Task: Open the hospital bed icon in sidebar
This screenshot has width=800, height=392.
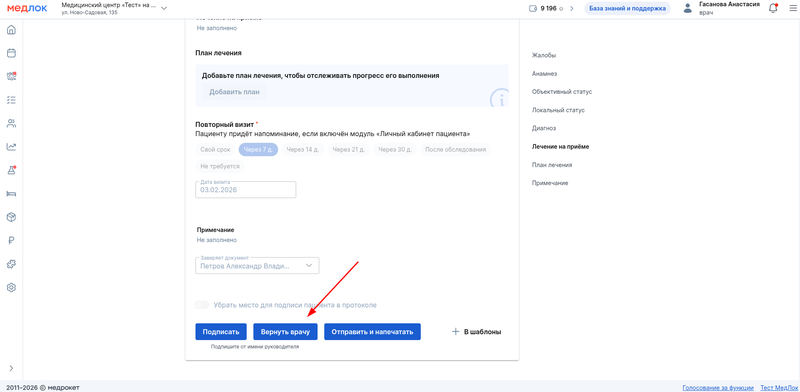Action: [x=11, y=193]
